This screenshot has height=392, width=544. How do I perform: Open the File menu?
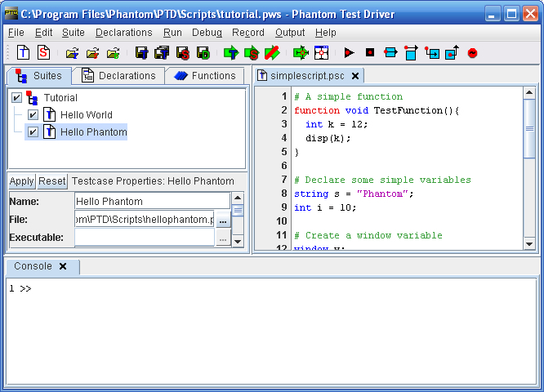(16, 33)
